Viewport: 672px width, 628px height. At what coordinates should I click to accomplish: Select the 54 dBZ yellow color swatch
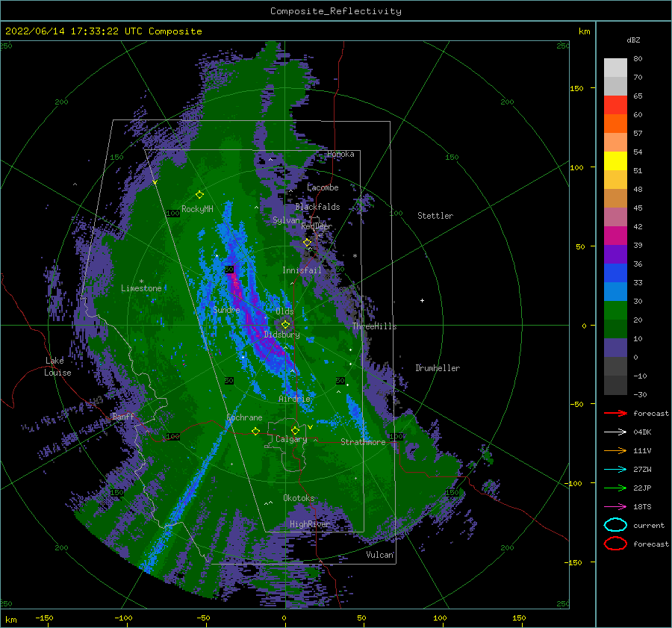[x=615, y=161]
